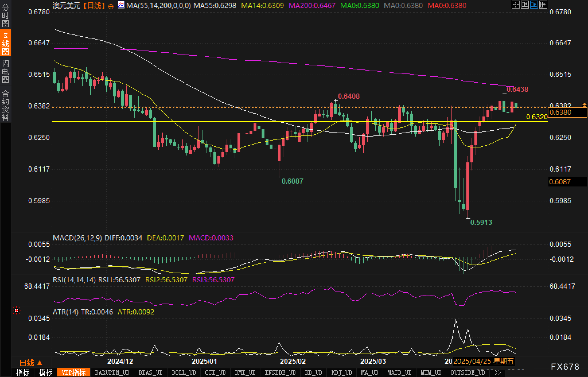The width and height of the screenshot is (588, 377).
Task: Click the yellow 0.6320 horizontal line label
Action: [537, 117]
